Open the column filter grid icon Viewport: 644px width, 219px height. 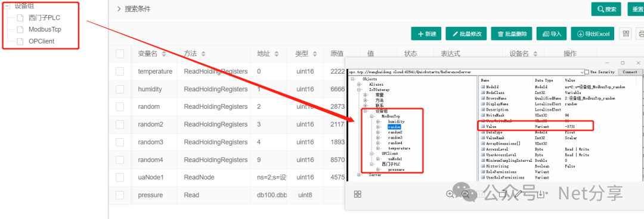(x=626, y=34)
